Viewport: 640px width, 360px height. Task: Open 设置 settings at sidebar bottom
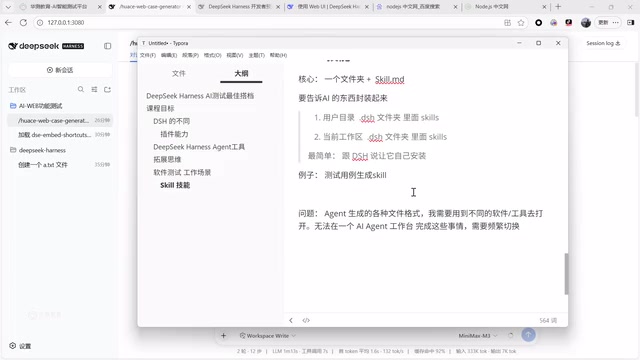point(20,346)
